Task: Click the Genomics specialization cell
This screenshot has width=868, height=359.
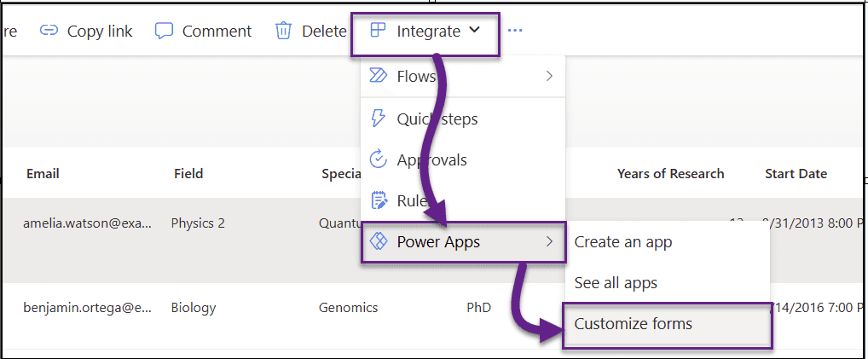Action: (348, 308)
